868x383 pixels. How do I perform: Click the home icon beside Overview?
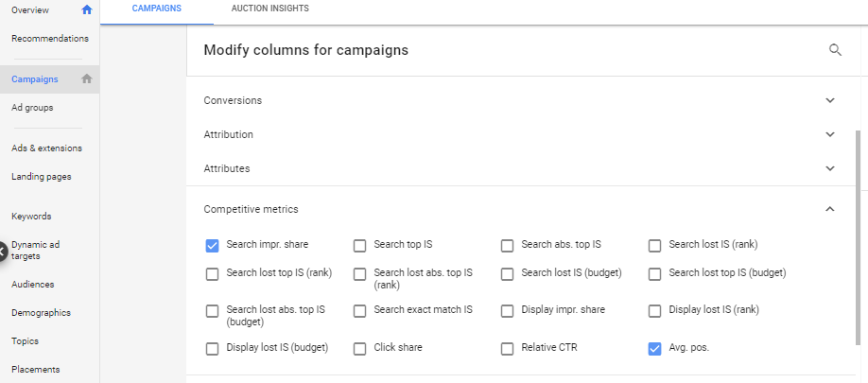tap(87, 10)
